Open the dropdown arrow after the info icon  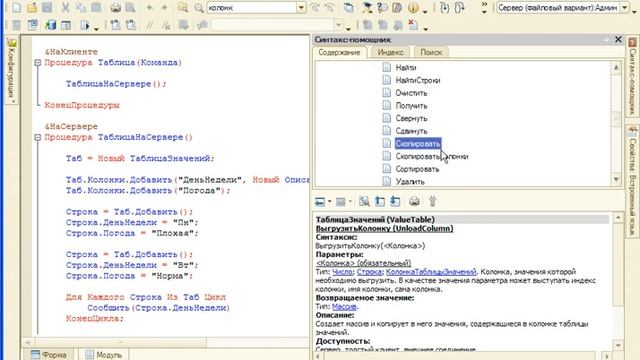(425, 11)
